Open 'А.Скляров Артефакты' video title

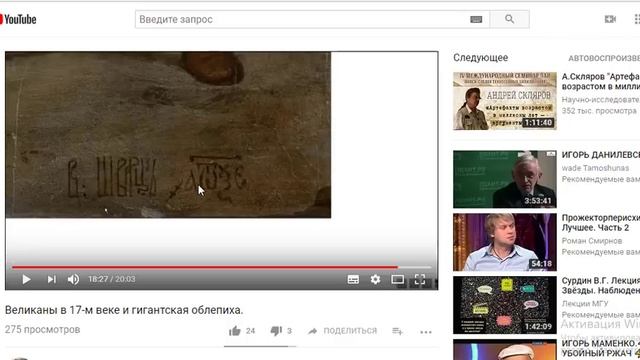[600, 81]
